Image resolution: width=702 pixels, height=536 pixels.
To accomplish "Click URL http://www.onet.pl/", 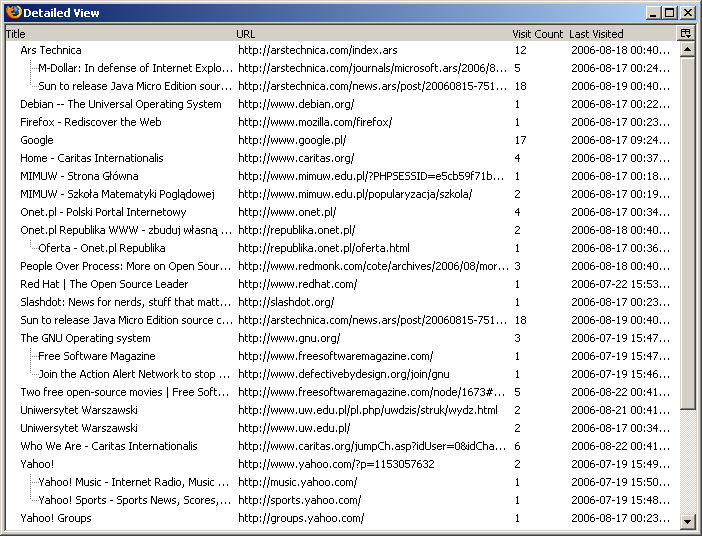I will (x=287, y=212).
